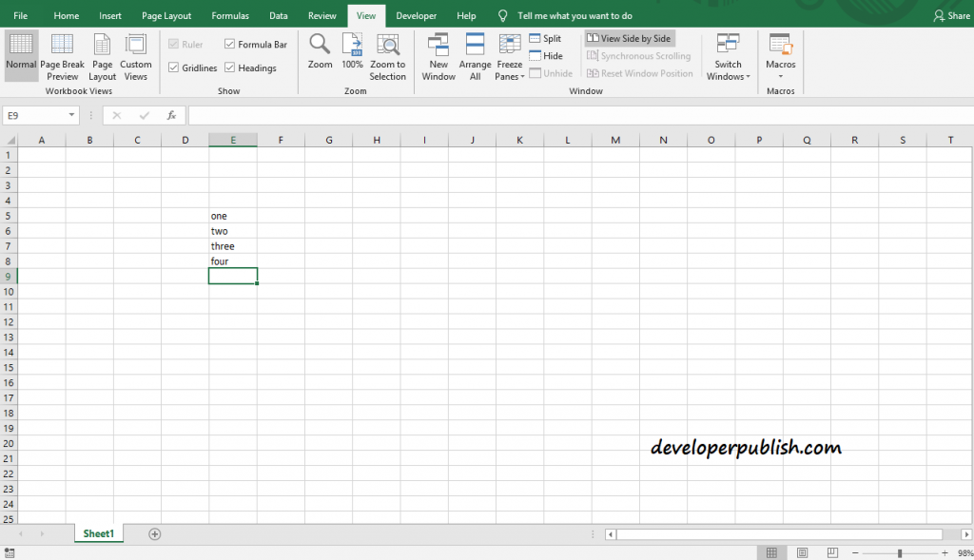Image resolution: width=974 pixels, height=560 pixels.
Task: Switch to Normal workbook view
Action: pyautogui.click(x=21, y=55)
